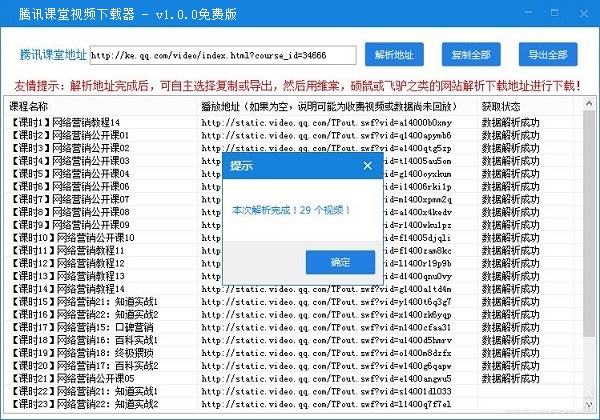The image size is (600, 420).
Task: Click the dialog message 本次解析完成！29 个视频！
Action: click(291, 210)
